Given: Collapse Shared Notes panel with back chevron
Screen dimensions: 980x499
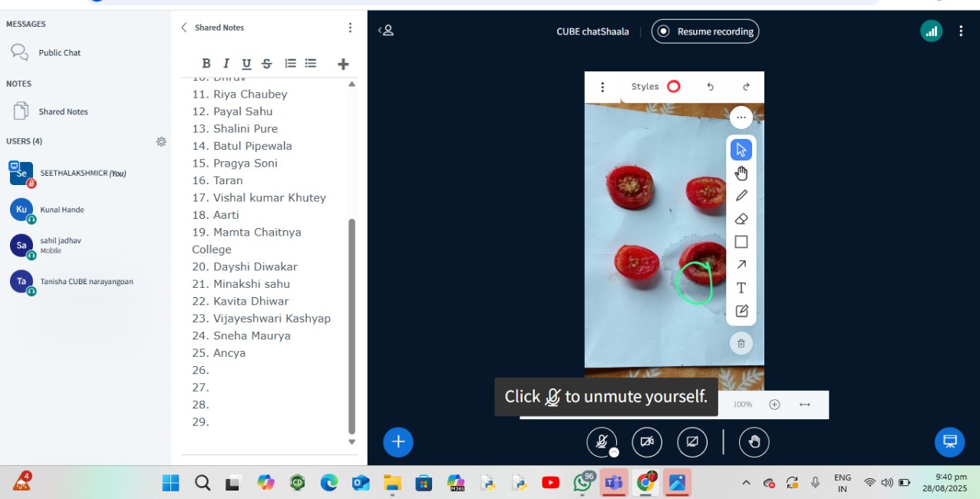Looking at the screenshot, I should point(184,28).
